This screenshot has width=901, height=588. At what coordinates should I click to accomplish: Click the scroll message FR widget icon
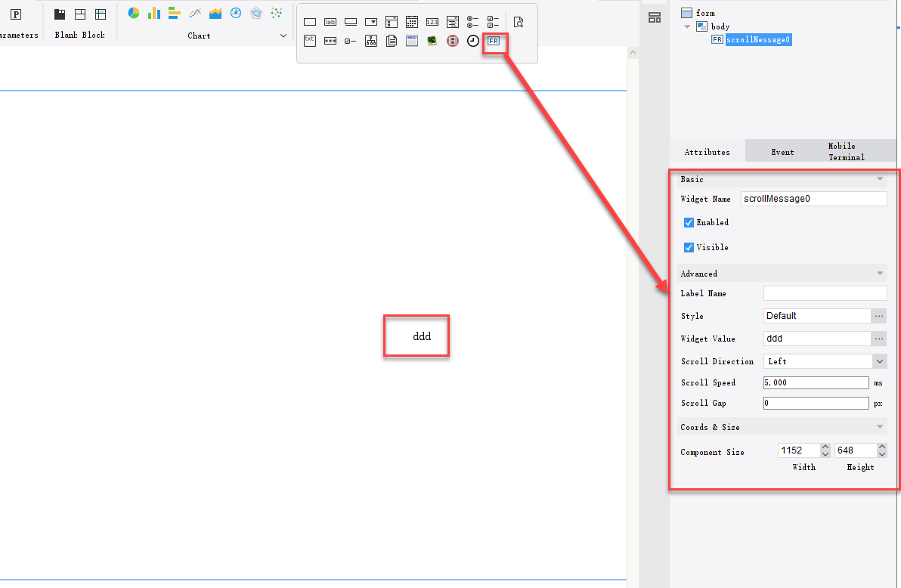coord(494,41)
